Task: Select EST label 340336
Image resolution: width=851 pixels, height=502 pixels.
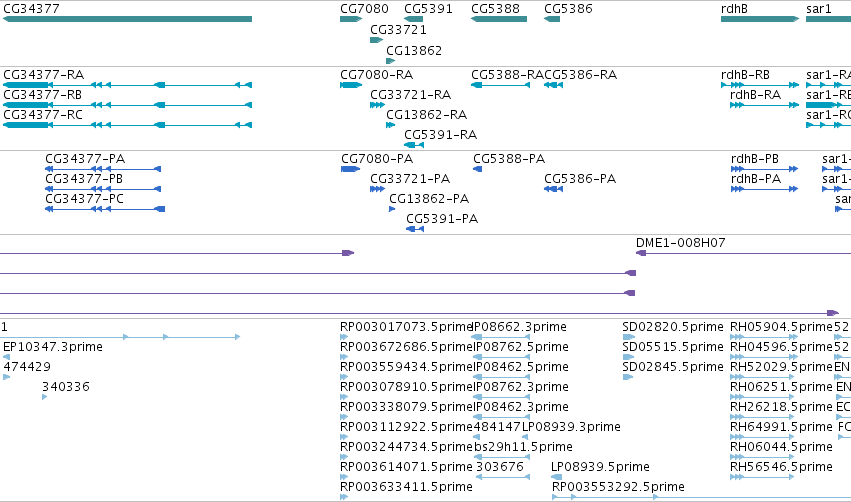Action: [66, 387]
